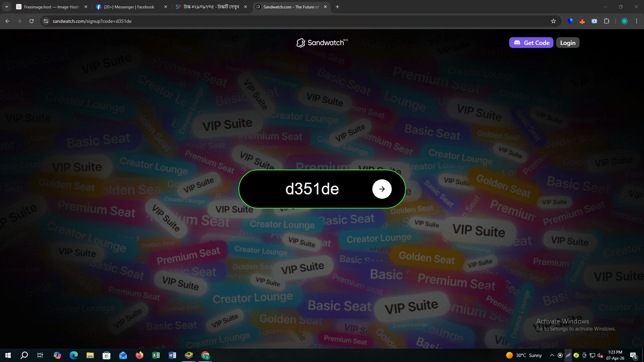Bookmark this page with the star icon

[553, 21]
